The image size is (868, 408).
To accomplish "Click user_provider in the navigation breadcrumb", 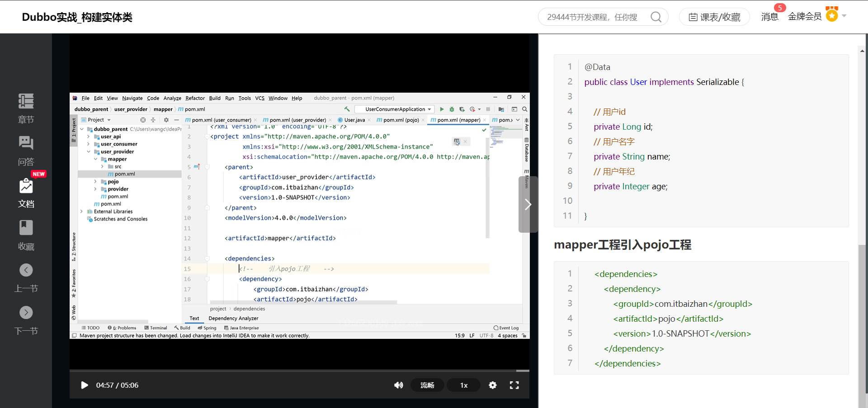I will point(131,109).
